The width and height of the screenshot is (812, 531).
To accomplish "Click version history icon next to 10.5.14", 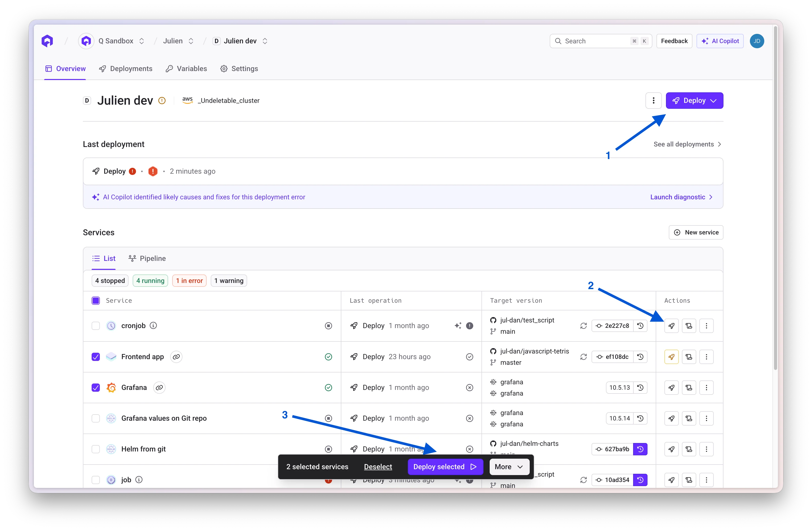I will coord(640,418).
